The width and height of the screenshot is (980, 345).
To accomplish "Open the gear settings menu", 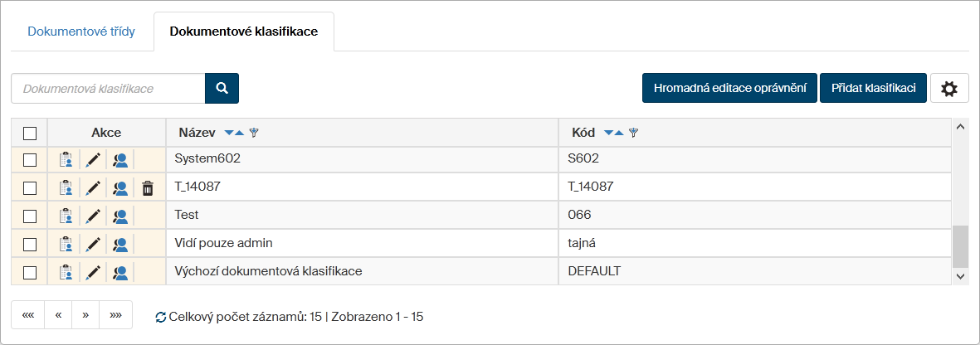I will (x=950, y=89).
